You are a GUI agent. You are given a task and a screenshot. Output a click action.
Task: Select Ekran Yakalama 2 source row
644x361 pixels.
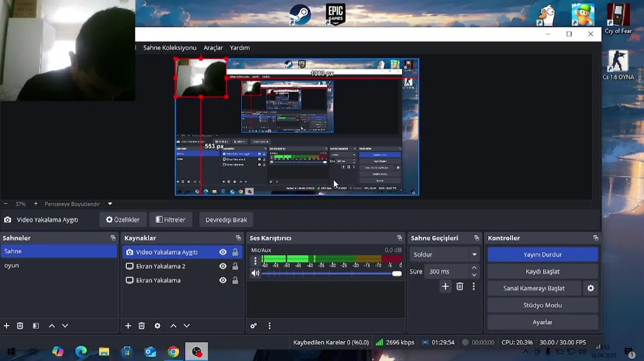[182, 266]
